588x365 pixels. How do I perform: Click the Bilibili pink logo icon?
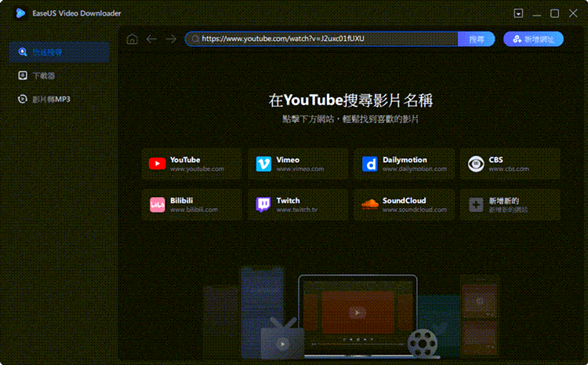pos(157,205)
